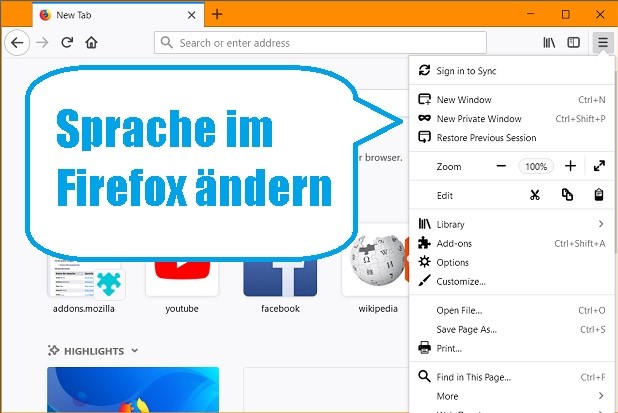Go back with the back arrow button
This screenshot has height=413, width=618.
pos(17,43)
